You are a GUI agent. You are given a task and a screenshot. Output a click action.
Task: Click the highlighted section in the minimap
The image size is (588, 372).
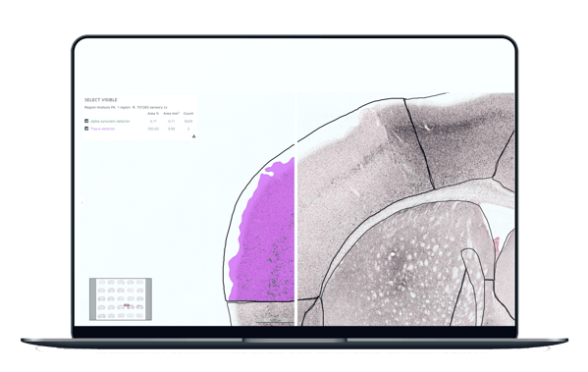pos(128,305)
